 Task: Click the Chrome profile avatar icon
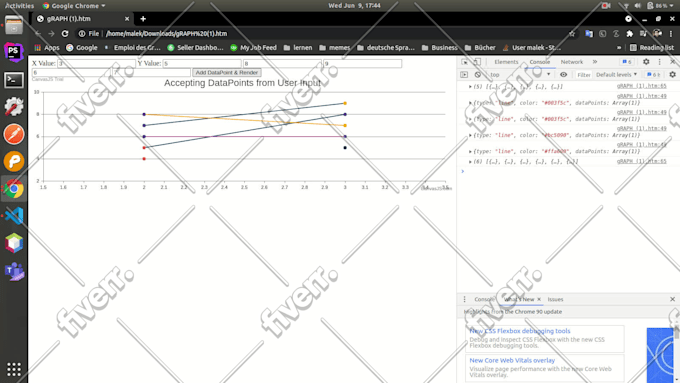pyautogui.click(x=657, y=33)
